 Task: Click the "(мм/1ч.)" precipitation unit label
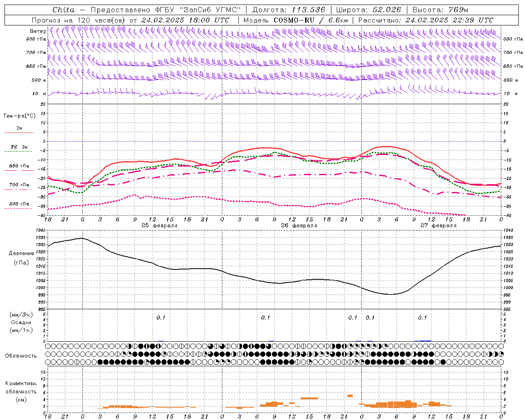pyautogui.click(x=21, y=330)
